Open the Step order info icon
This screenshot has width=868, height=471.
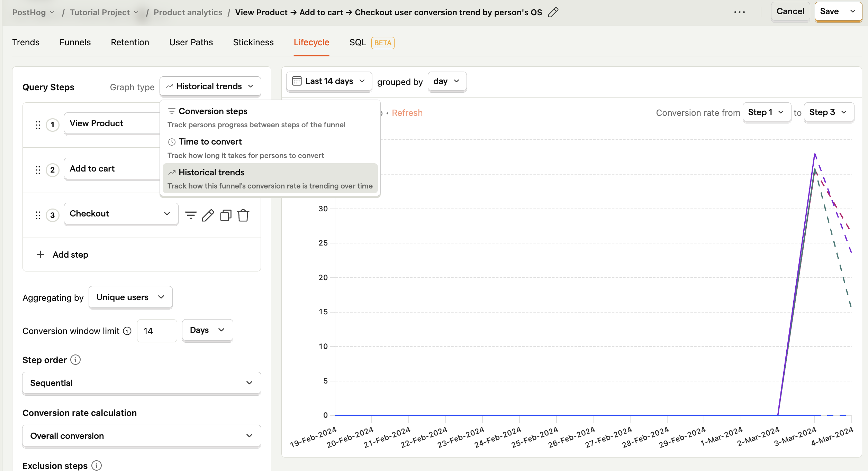(75, 360)
